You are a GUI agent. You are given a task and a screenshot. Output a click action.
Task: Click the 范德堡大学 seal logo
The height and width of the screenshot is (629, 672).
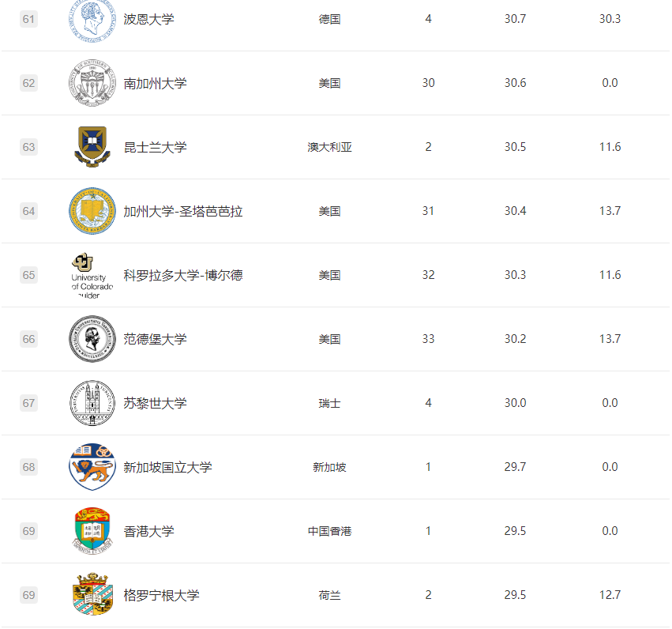tap(92, 339)
